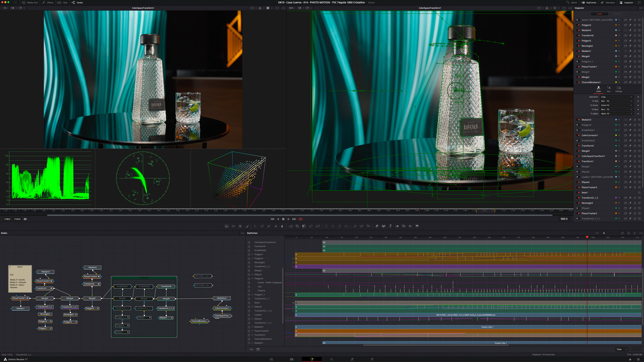
Task: Open the Deliver page from bottom bar
Action: [372, 359]
